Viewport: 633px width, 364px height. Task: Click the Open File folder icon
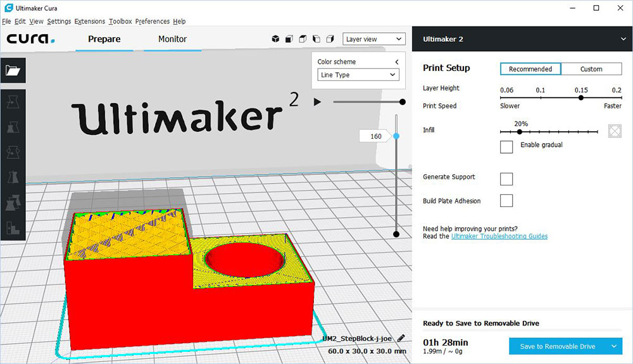point(13,71)
